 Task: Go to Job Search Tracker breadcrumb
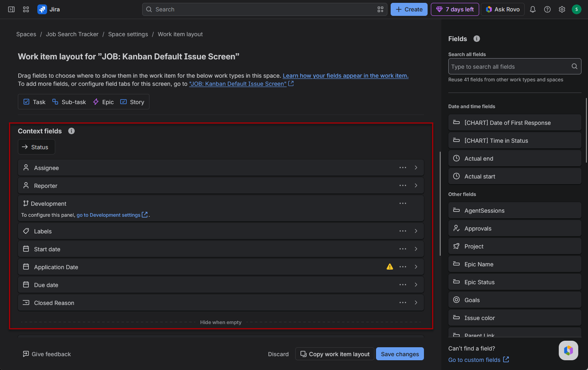72,34
